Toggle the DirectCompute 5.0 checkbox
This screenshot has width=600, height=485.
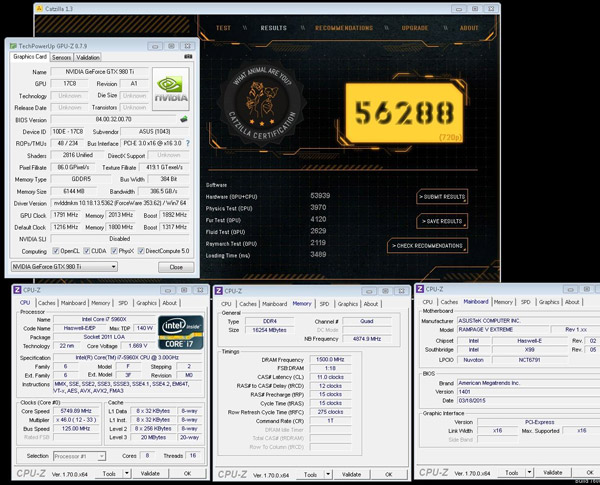[140, 251]
